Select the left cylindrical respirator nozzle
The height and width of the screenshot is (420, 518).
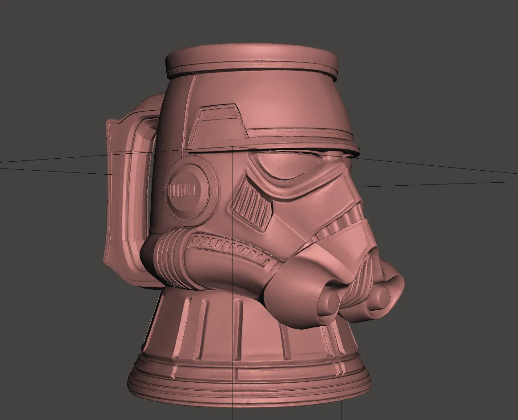pyautogui.click(x=329, y=301)
